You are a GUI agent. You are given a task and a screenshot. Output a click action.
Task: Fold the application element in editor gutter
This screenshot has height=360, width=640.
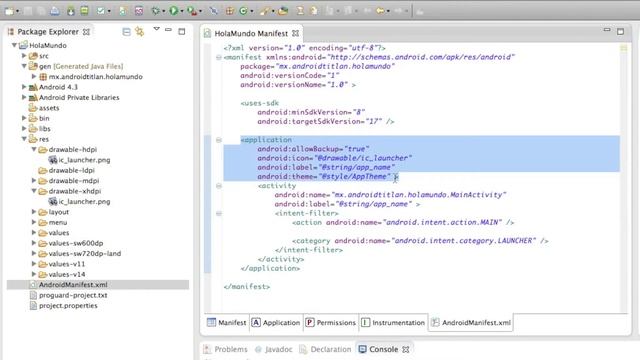[219, 140]
